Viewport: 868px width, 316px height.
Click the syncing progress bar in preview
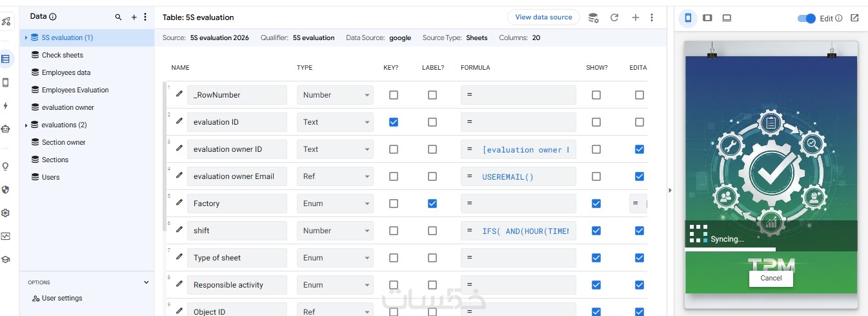coord(731,249)
